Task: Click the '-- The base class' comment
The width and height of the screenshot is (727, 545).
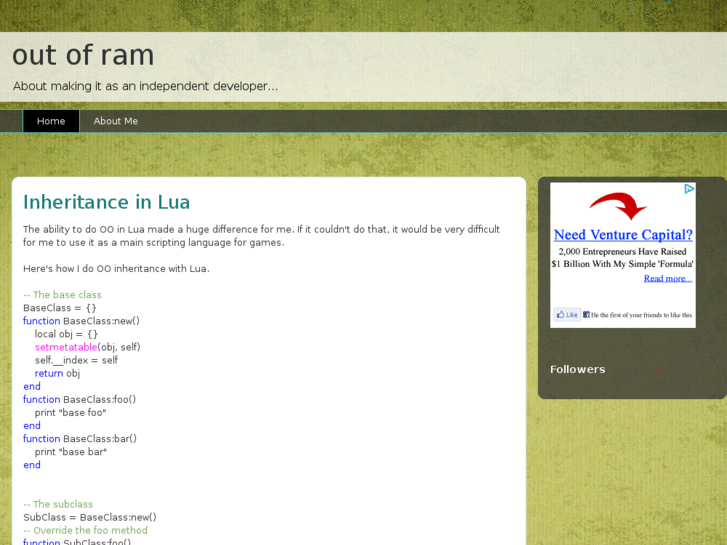Action: [x=62, y=295]
